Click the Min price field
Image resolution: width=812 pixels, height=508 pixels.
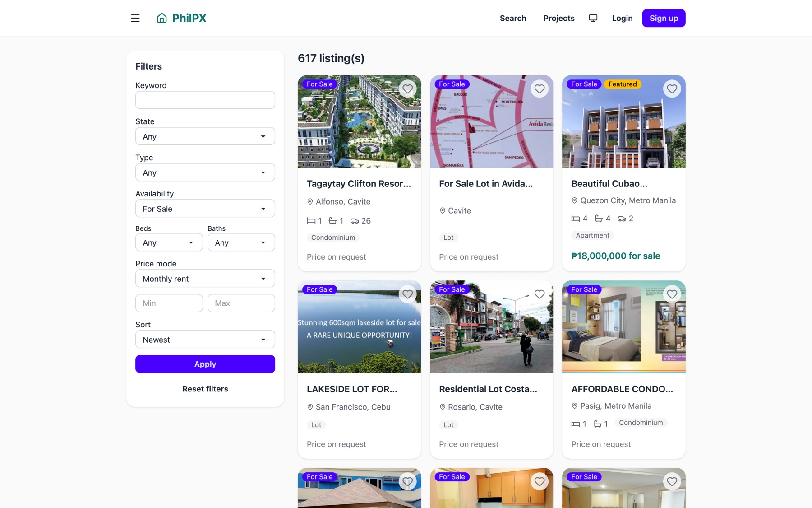tap(169, 303)
